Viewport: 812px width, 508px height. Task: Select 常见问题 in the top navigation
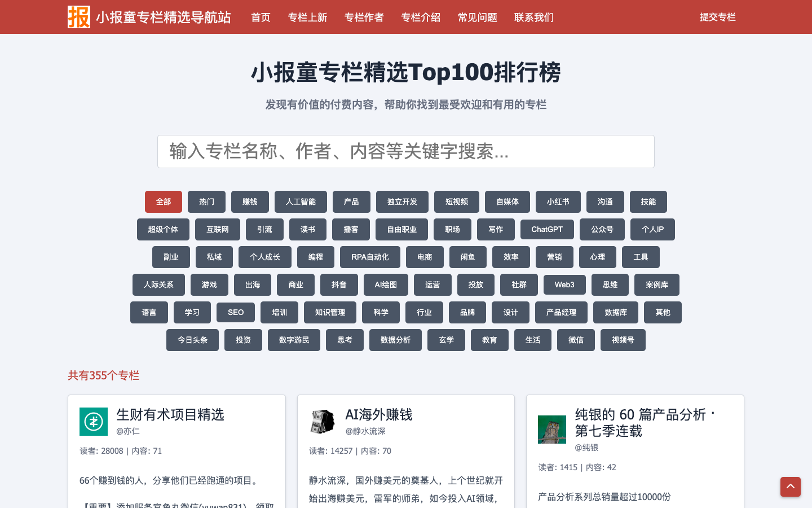coord(477,17)
